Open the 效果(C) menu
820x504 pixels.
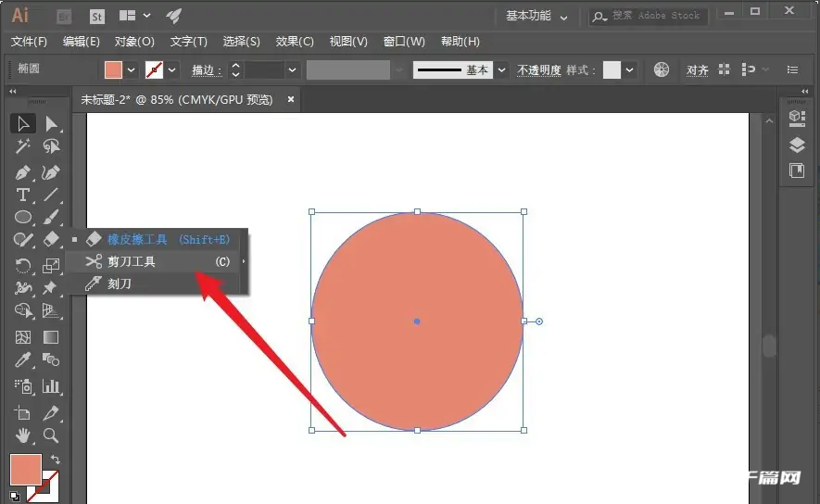coord(295,42)
